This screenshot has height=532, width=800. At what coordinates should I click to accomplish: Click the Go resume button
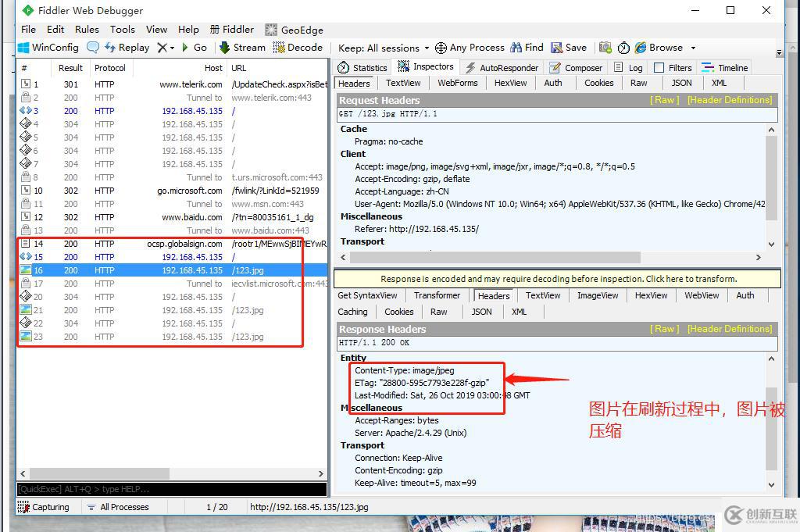pos(195,48)
